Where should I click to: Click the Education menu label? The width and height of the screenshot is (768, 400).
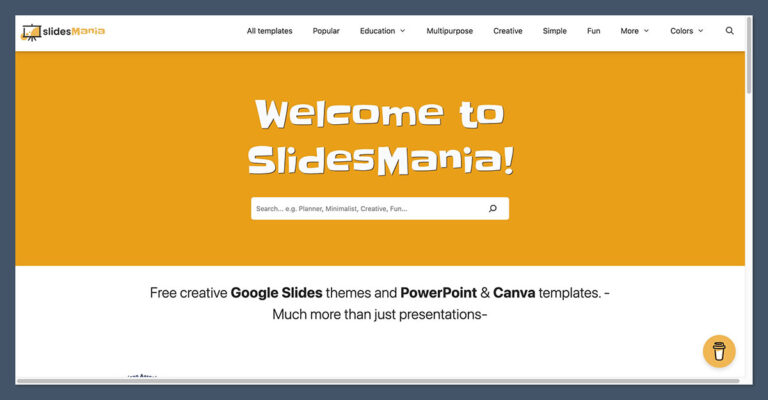pyautogui.click(x=377, y=31)
